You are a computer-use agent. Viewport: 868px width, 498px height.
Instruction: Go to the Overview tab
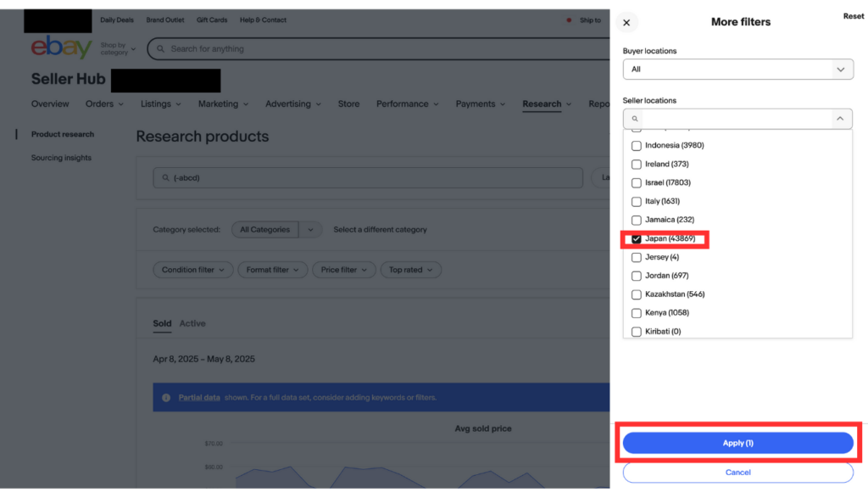50,104
